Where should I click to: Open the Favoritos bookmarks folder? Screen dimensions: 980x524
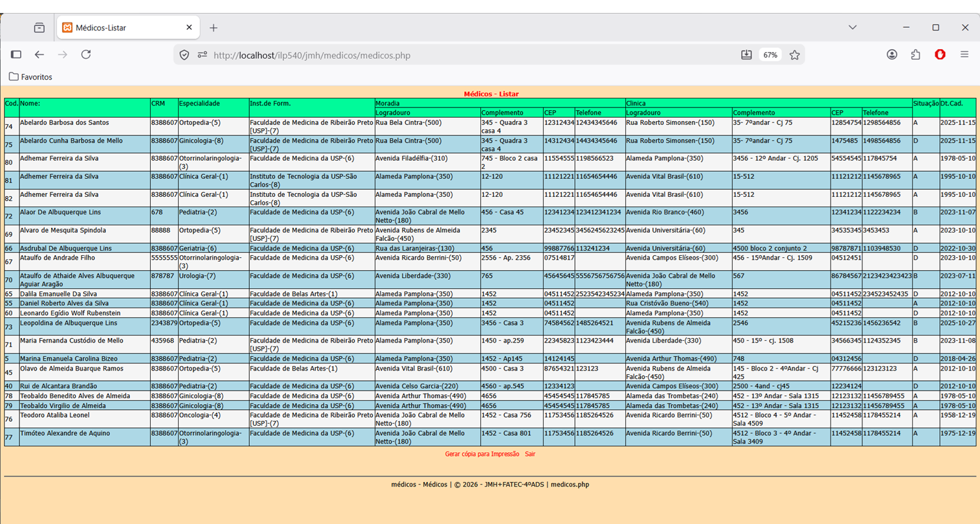pyautogui.click(x=30, y=77)
